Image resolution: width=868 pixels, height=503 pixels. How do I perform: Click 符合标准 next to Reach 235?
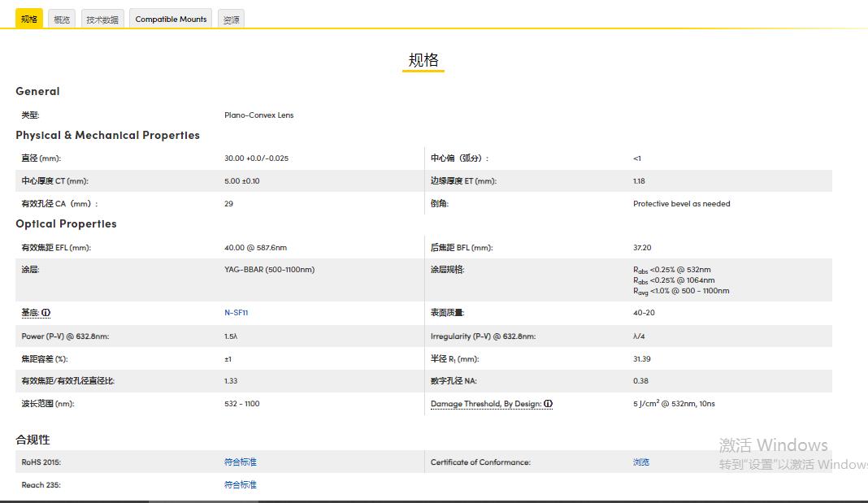click(240, 484)
